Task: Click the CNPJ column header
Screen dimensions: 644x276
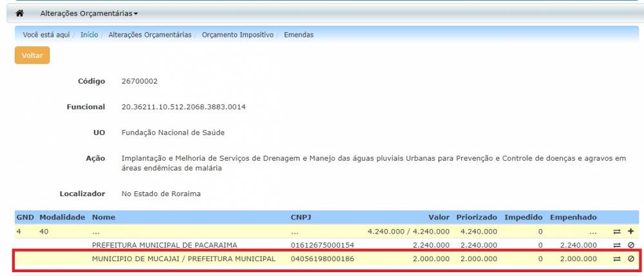Action: click(x=301, y=217)
